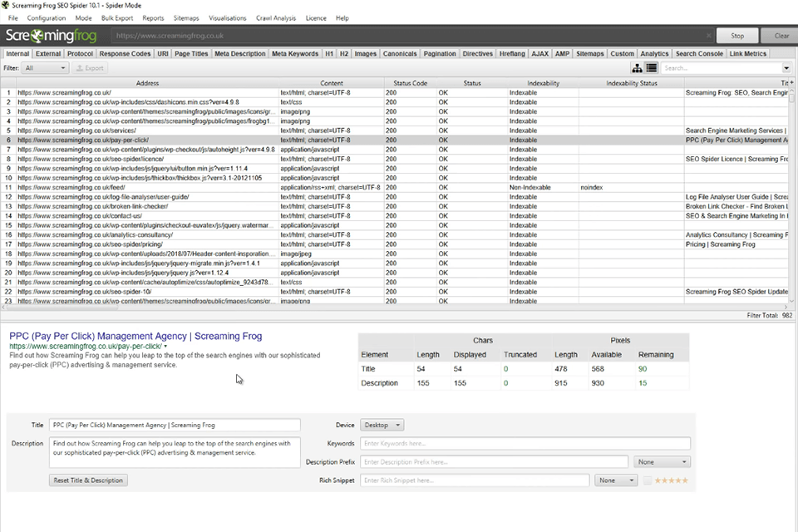Select the /services/ URL row
798x532 pixels.
[394, 131]
